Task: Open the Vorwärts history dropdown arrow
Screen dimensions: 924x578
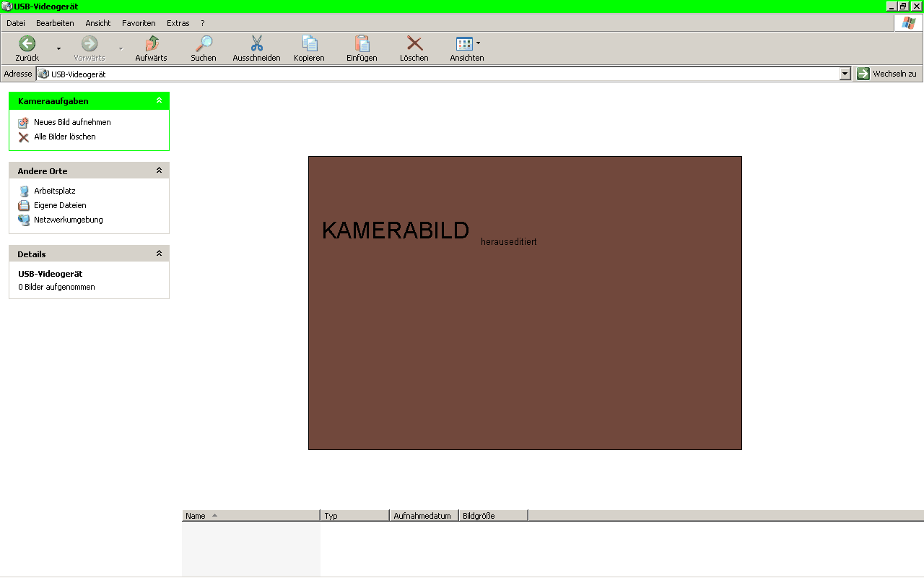Action: pos(121,48)
